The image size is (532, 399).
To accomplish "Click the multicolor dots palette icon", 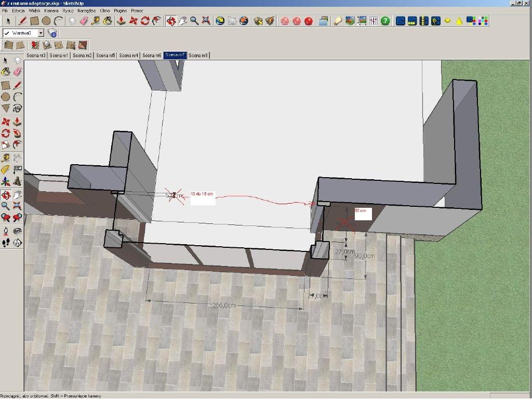I will 483,21.
